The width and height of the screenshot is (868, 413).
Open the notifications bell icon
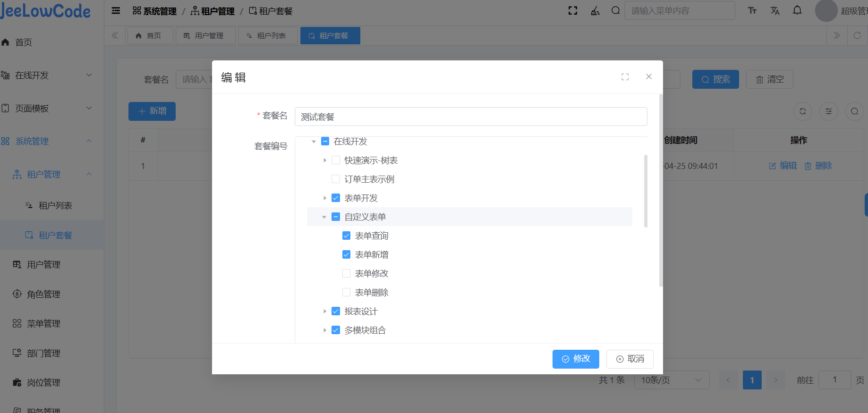coord(797,10)
